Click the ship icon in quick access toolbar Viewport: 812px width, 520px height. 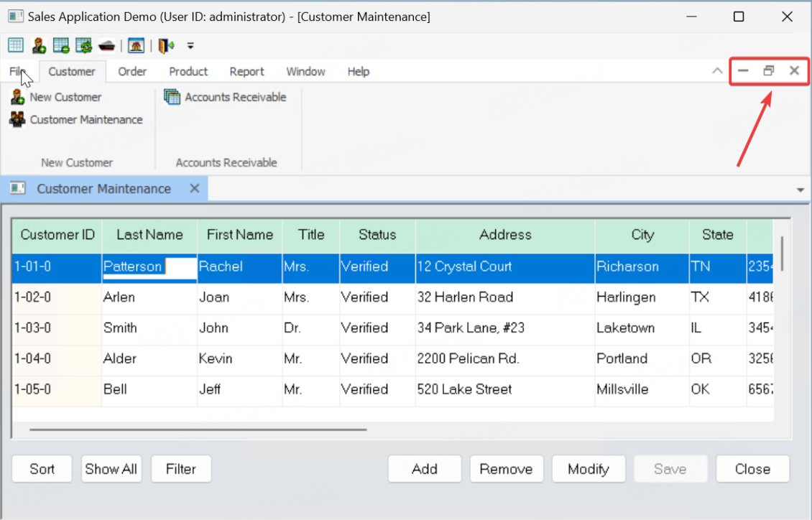(106, 46)
